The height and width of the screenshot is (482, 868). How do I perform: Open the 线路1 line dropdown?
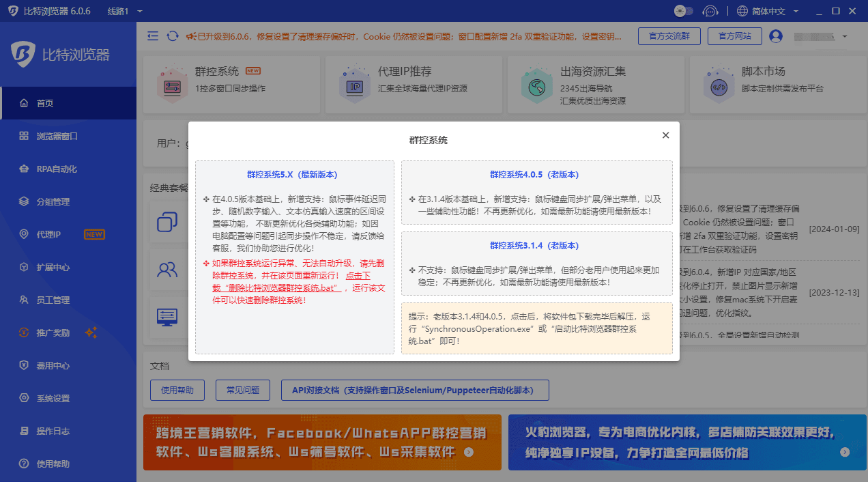pos(125,12)
